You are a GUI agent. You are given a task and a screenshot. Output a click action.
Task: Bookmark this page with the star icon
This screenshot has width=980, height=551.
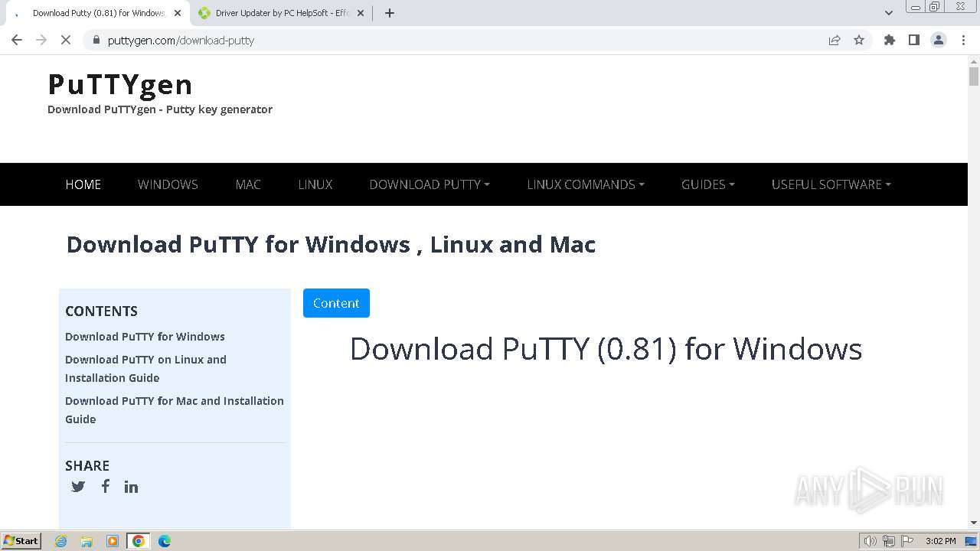pyautogui.click(x=859, y=40)
